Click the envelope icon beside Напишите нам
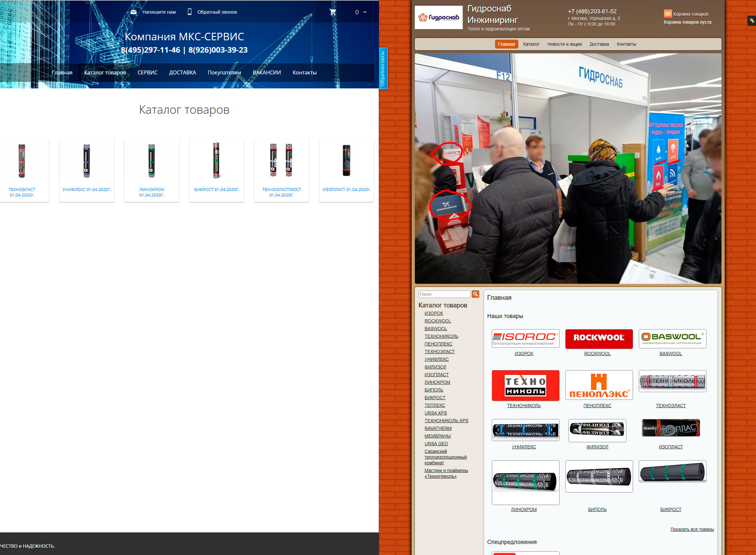 [x=134, y=12]
